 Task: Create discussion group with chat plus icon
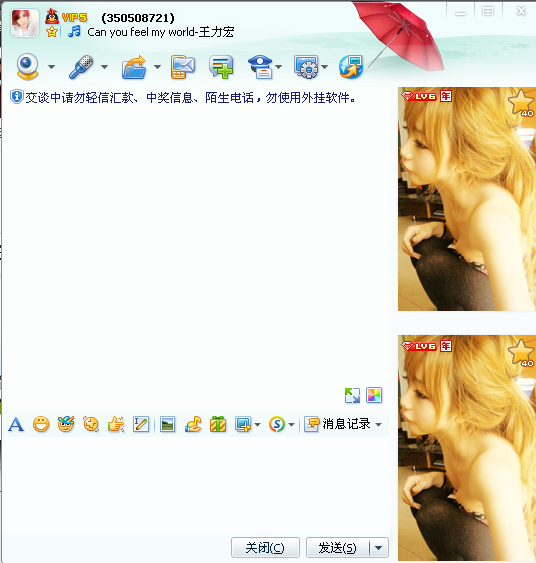(221, 67)
